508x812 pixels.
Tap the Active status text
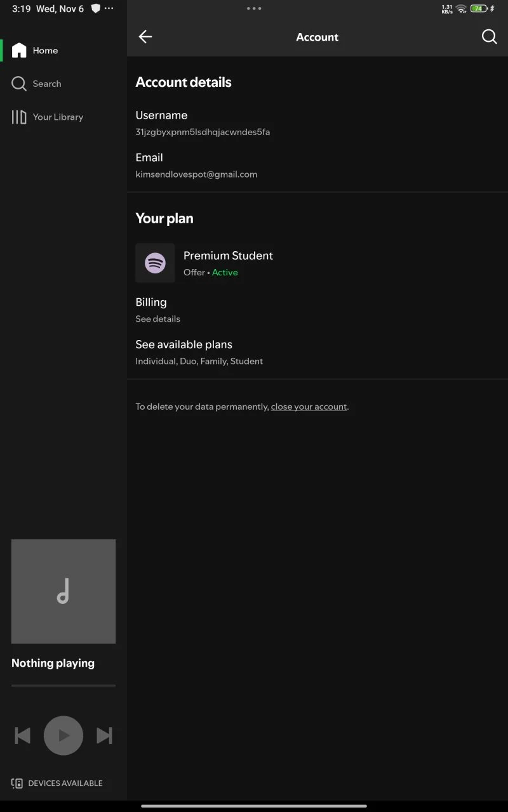pyautogui.click(x=225, y=272)
